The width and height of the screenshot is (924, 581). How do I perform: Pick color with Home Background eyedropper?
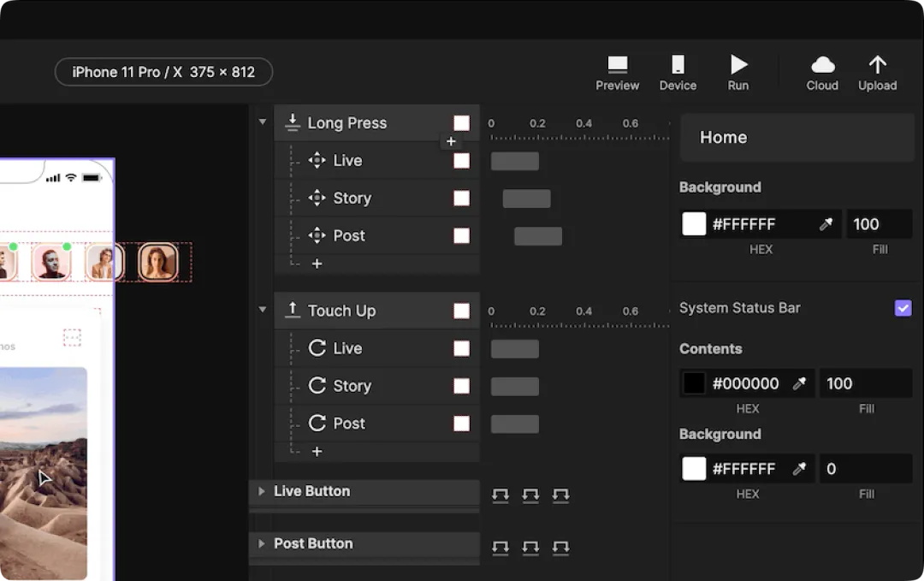[826, 224]
